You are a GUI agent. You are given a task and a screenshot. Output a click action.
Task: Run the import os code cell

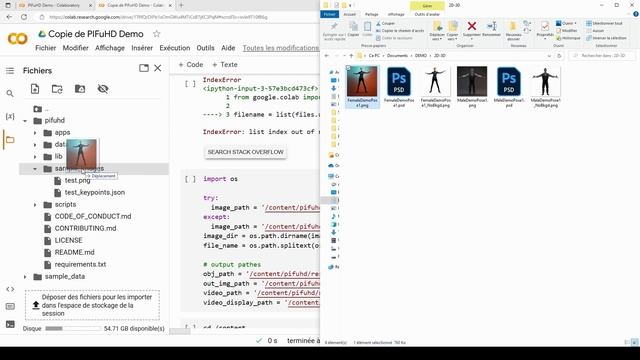point(190,179)
